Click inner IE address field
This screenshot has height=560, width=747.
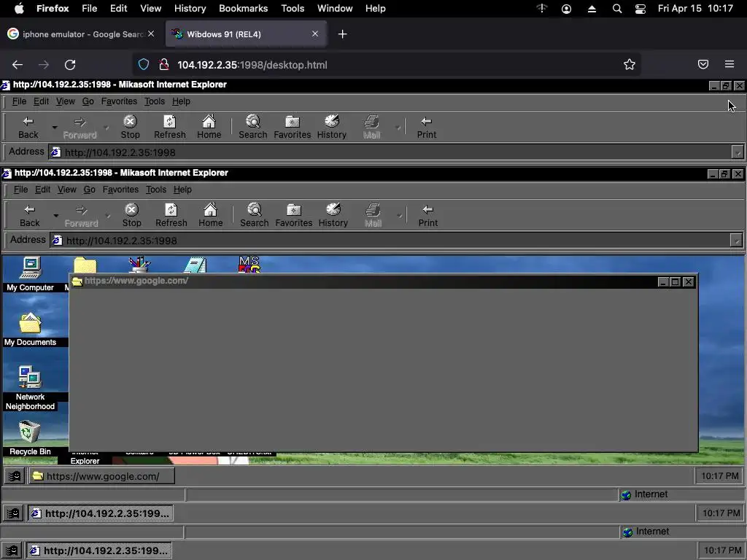click(x=390, y=241)
